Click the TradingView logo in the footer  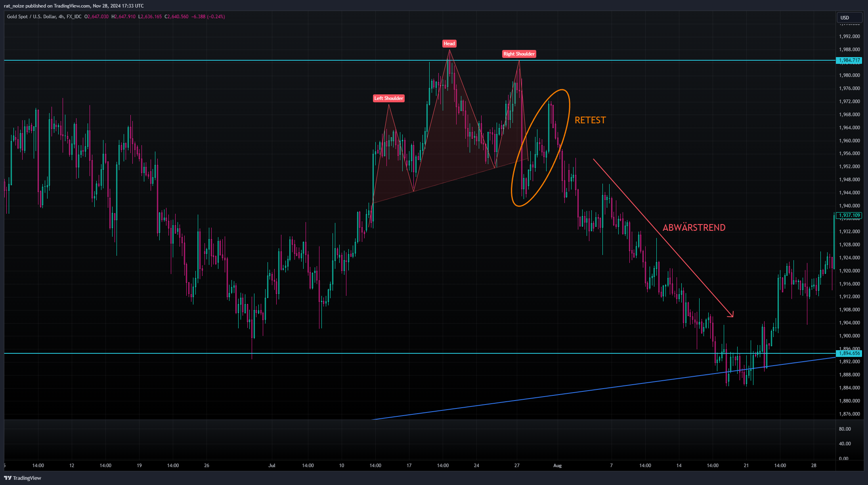pyautogui.click(x=23, y=478)
